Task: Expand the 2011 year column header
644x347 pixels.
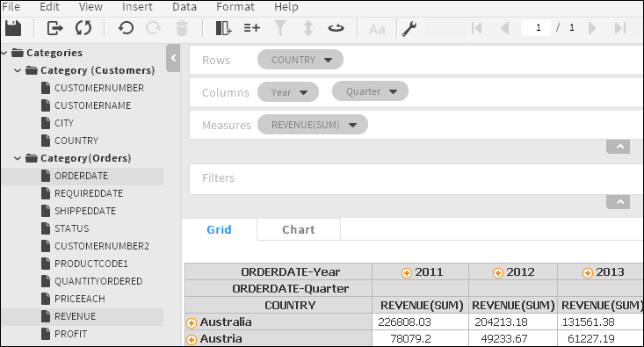Action: click(407, 273)
